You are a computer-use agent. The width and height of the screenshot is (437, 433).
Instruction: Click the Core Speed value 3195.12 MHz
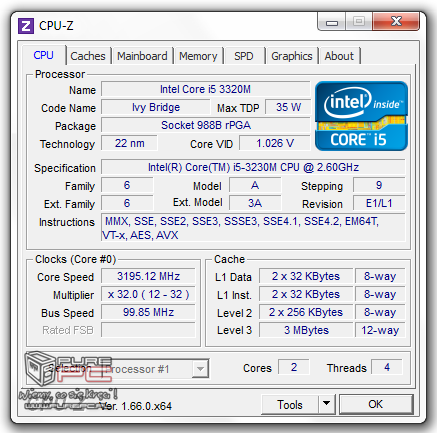click(148, 276)
